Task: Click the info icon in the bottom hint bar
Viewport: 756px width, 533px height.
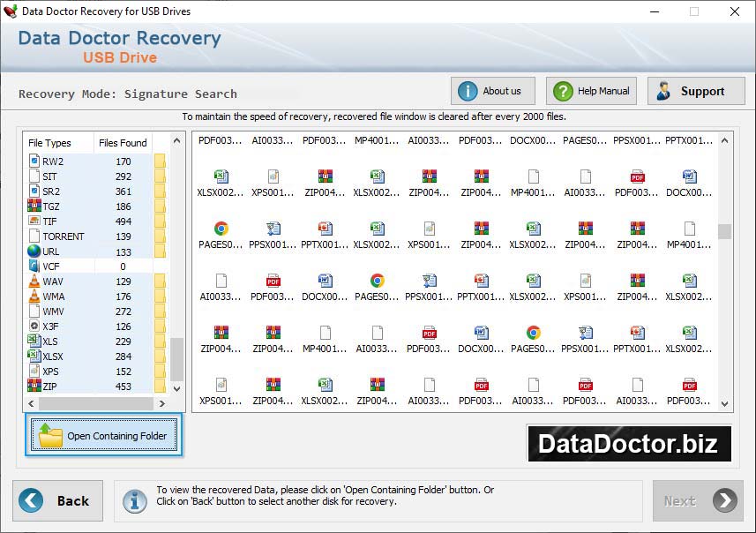Action: click(134, 500)
